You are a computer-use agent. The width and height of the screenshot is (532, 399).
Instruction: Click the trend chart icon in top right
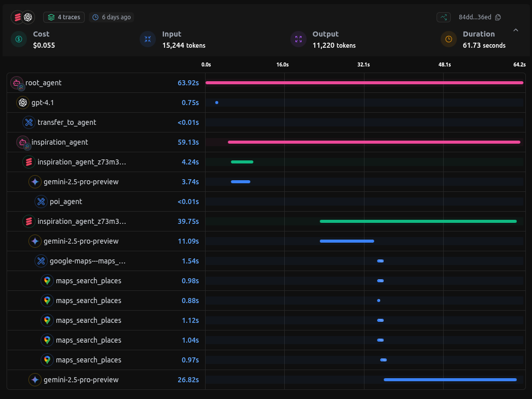[x=443, y=17]
